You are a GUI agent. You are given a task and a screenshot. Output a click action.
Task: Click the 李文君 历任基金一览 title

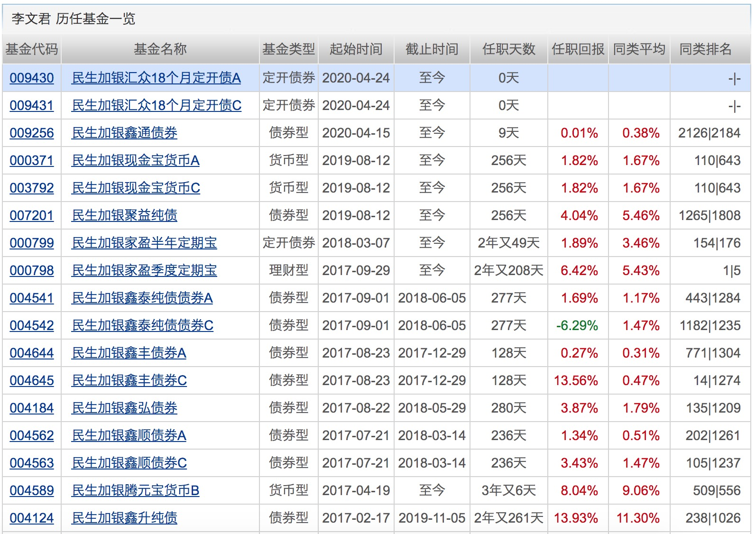74,18
